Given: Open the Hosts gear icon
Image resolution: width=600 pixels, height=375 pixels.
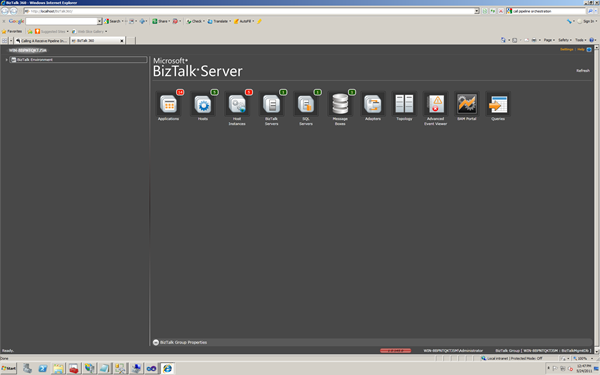Looking at the screenshot, I should 203,104.
